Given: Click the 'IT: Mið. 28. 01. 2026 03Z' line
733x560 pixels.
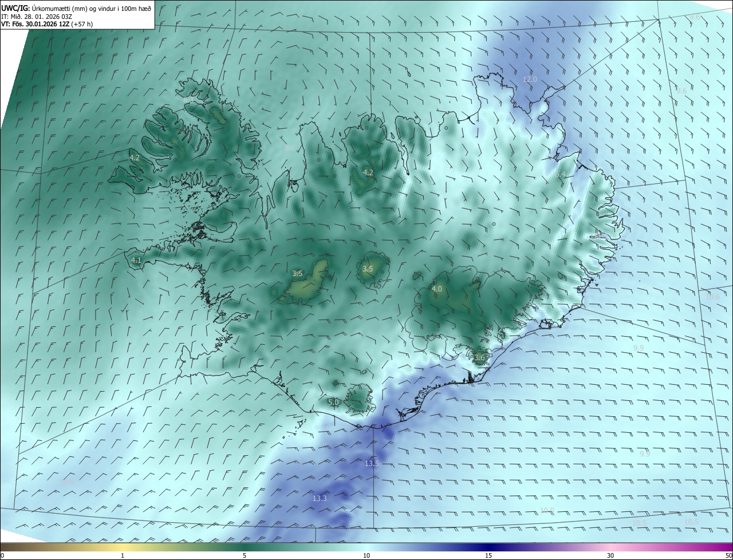Looking at the screenshot, I should (36, 17).
